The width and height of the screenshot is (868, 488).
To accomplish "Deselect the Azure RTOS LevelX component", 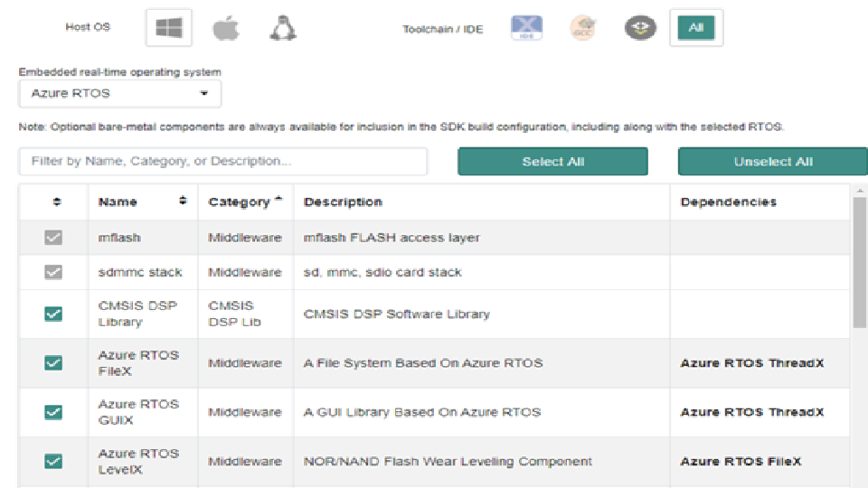I will [53, 461].
